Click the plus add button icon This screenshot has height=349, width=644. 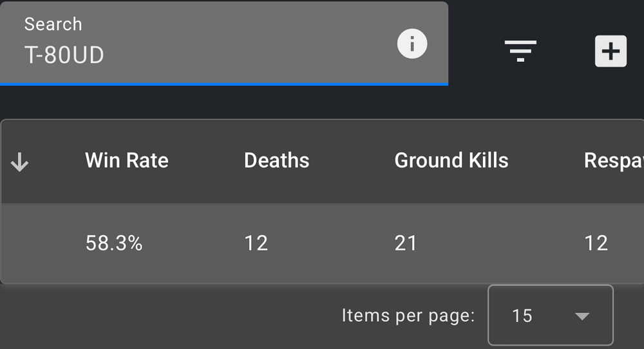[611, 51]
